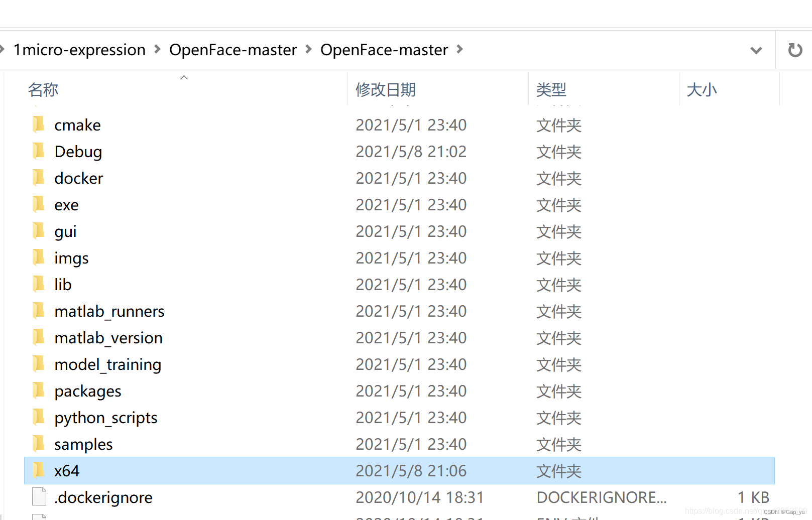The height and width of the screenshot is (520, 812).
Task: Select the packages folder name
Action: point(88,391)
